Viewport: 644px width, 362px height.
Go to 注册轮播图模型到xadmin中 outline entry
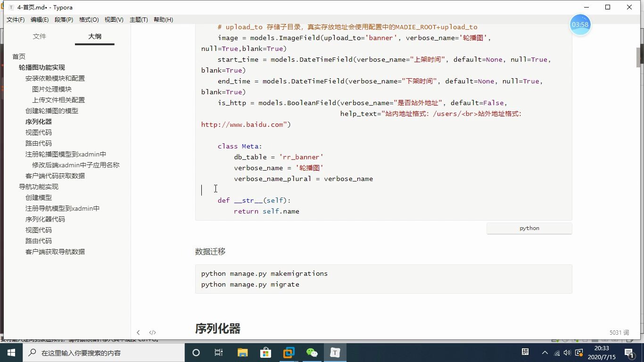[66, 154]
